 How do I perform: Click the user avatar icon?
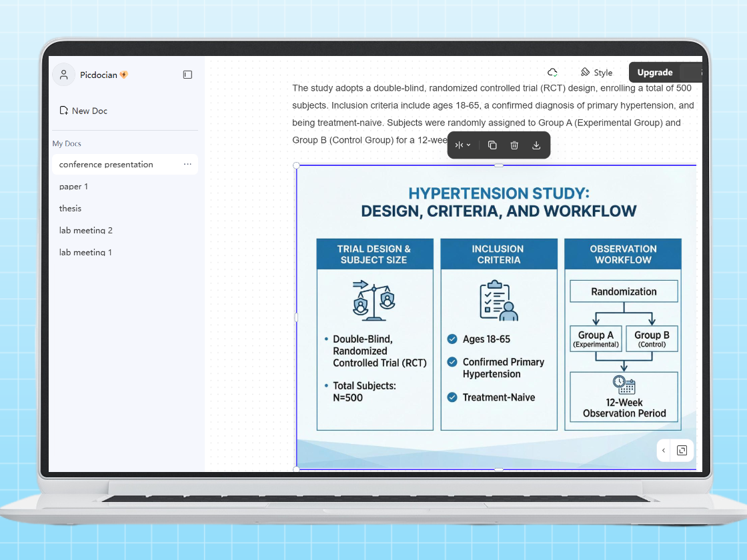click(x=63, y=74)
